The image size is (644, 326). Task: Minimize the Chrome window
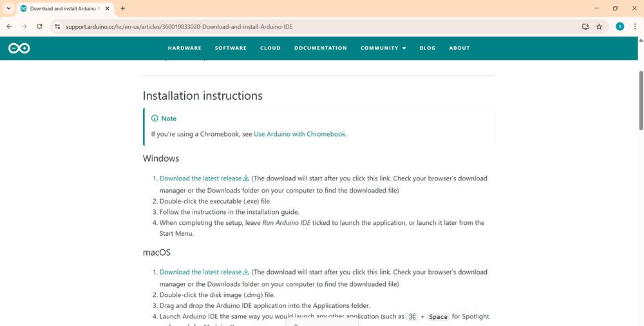point(596,8)
